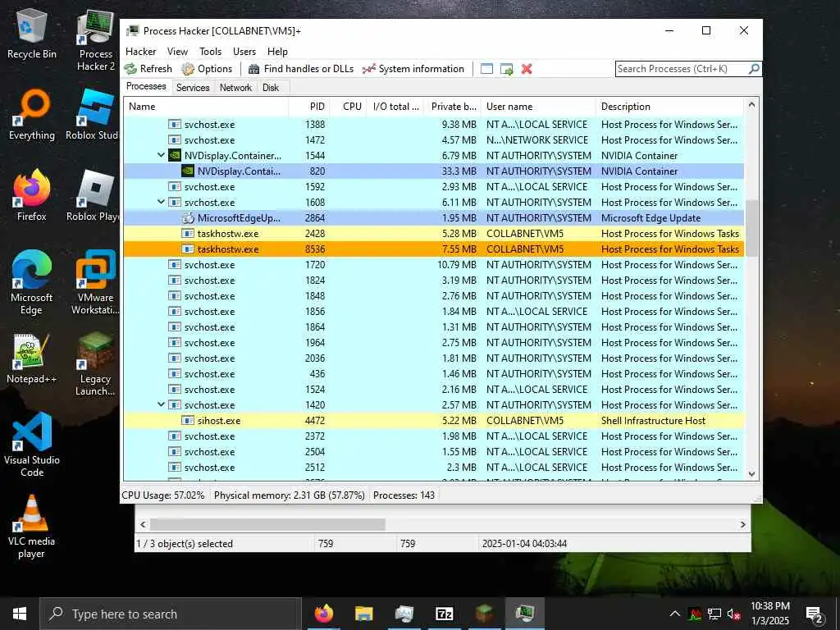This screenshot has width=840, height=630.
Task: Click the right scroll arrow in background window
Action: point(743,524)
